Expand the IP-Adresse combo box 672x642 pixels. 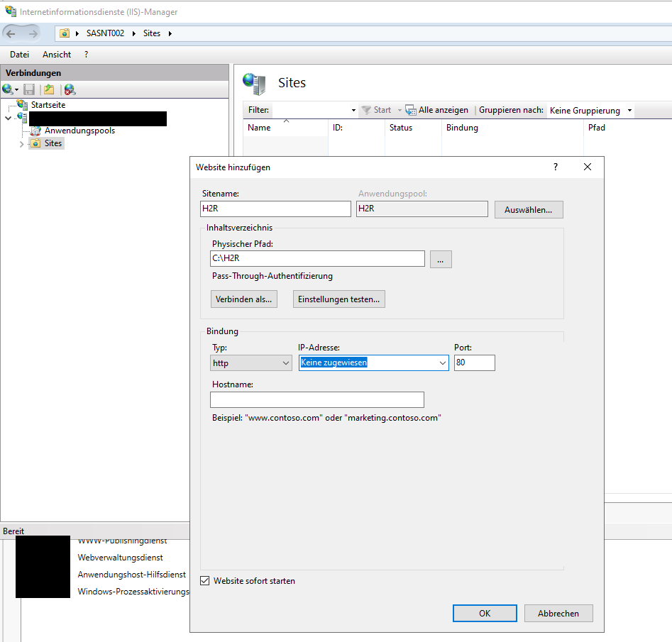(x=443, y=363)
